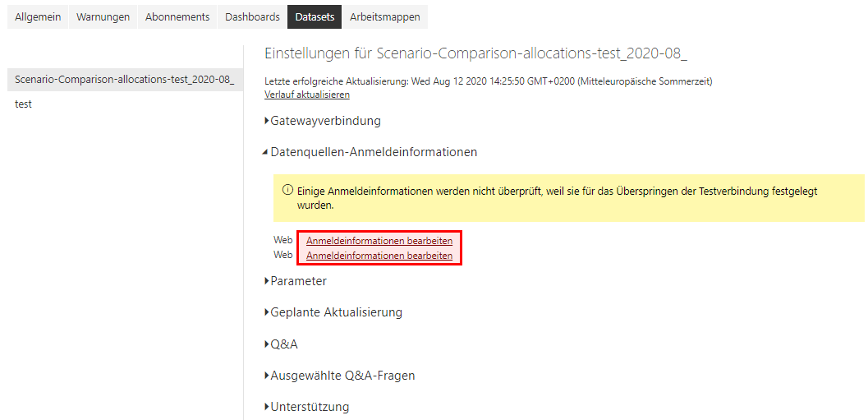Go to the Abonnements tab
The height and width of the screenshot is (420, 868).
[177, 16]
